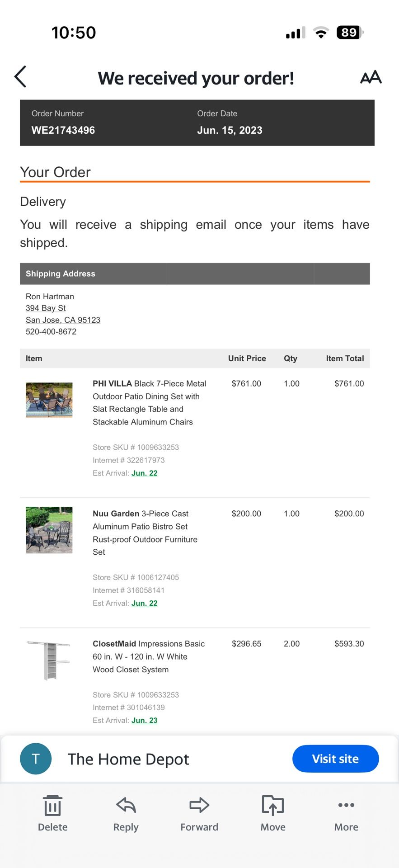The height and width of the screenshot is (868, 399).
Task: Tap Jun. 23 arrival for ClosetMaid
Action: coord(145,721)
